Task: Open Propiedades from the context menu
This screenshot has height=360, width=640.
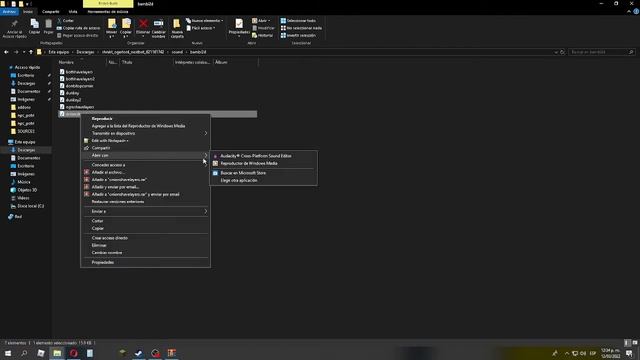Action: click(x=103, y=262)
